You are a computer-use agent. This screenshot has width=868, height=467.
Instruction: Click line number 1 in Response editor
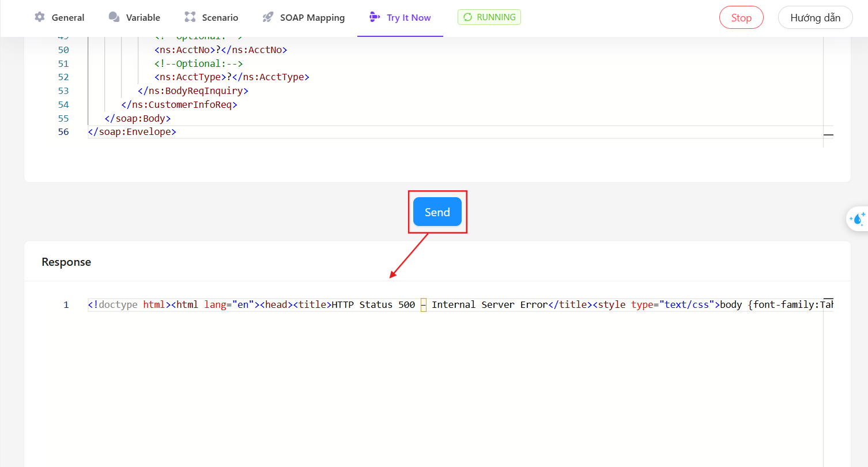(x=66, y=304)
